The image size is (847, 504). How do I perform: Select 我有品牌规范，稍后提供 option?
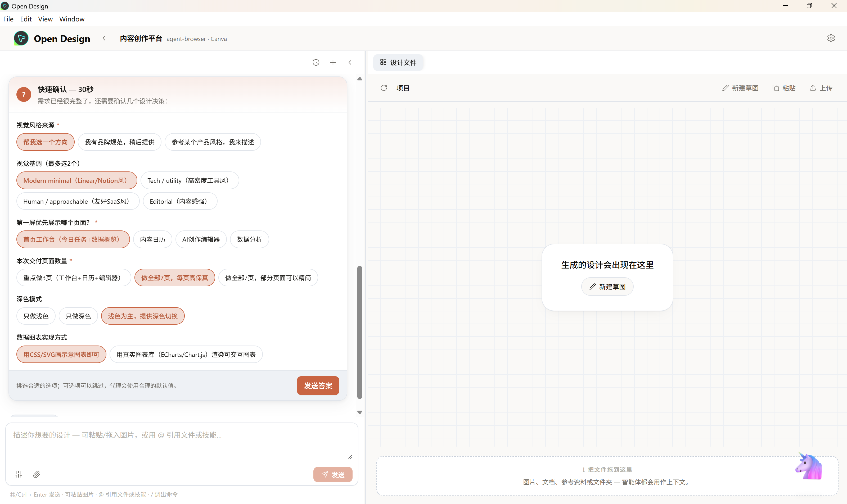[120, 142]
